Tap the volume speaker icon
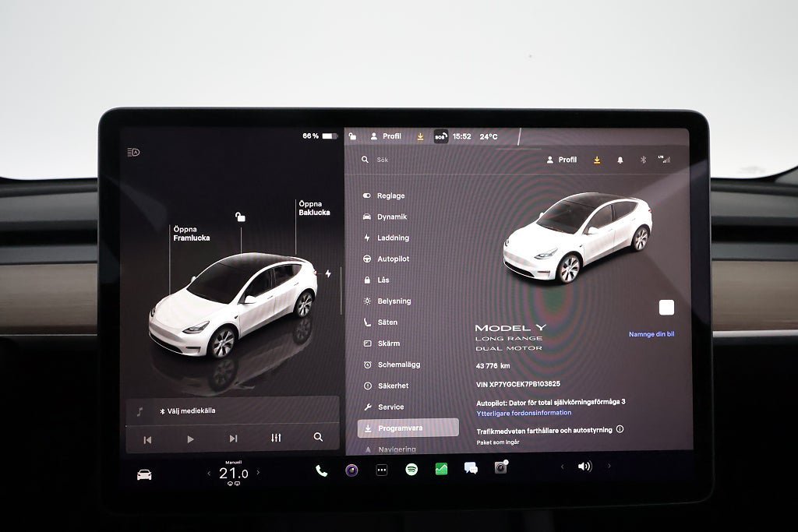Viewport: 798px width, 532px height. (x=584, y=466)
